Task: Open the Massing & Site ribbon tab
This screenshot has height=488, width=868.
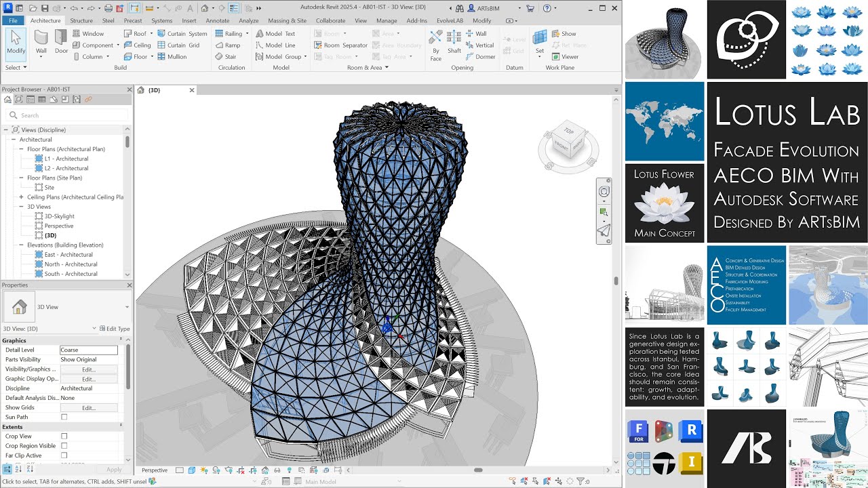Action: click(287, 20)
